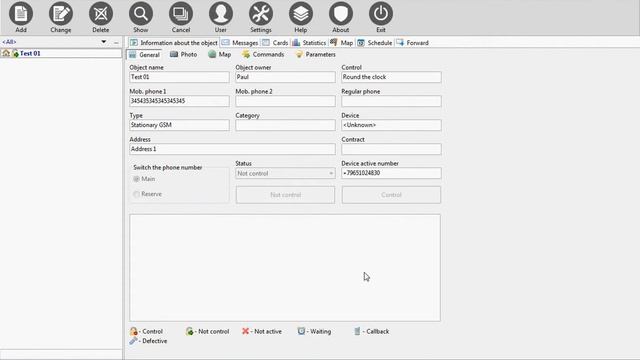Click the Object owner field
Viewport: 640px width, 360px height.
click(285, 77)
